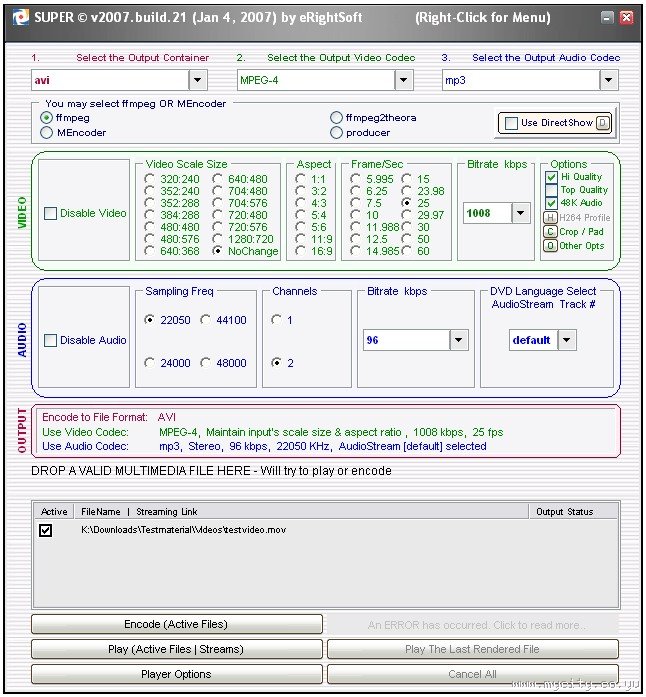This screenshot has height=697, width=646.
Task: Click the Crop / Pad label
Action: click(581, 232)
